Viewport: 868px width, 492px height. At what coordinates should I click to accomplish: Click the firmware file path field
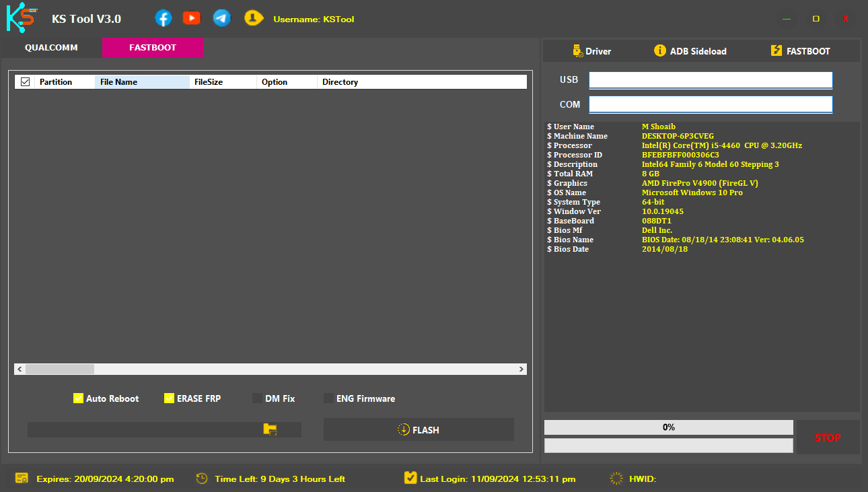click(164, 429)
